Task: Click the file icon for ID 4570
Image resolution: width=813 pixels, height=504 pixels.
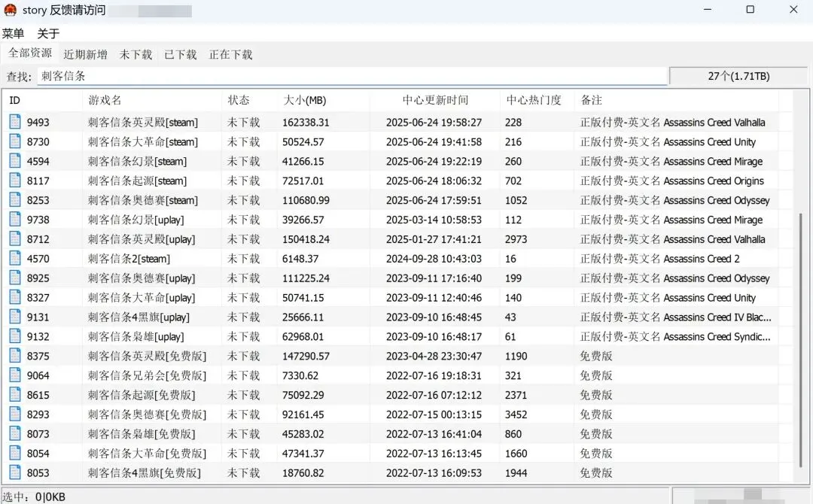Action: [x=15, y=258]
